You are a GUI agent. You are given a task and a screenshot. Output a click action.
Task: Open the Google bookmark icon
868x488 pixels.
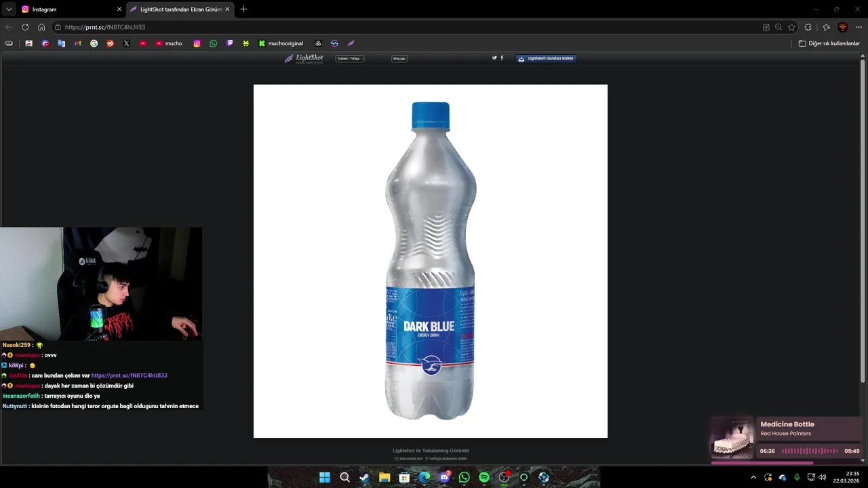pos(94,43)
